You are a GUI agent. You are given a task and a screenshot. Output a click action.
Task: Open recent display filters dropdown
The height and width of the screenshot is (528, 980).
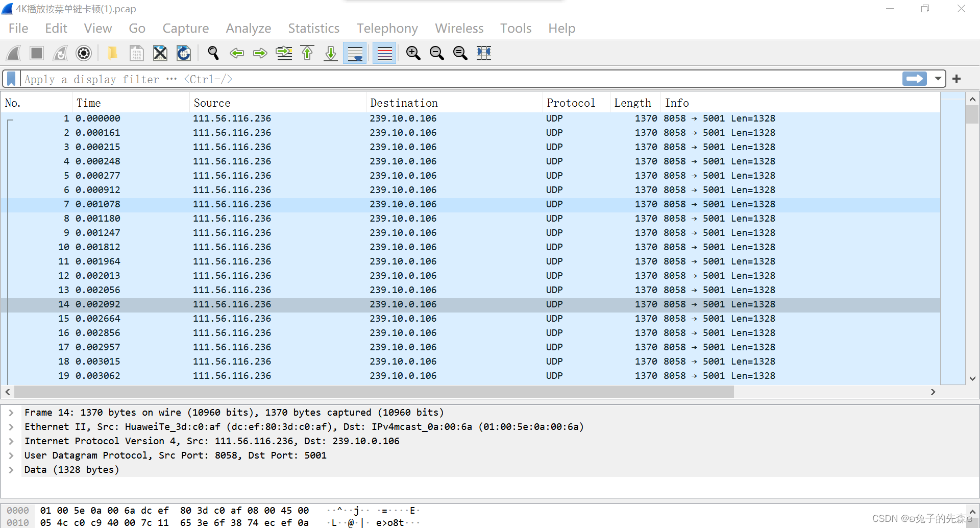point(938,79)
